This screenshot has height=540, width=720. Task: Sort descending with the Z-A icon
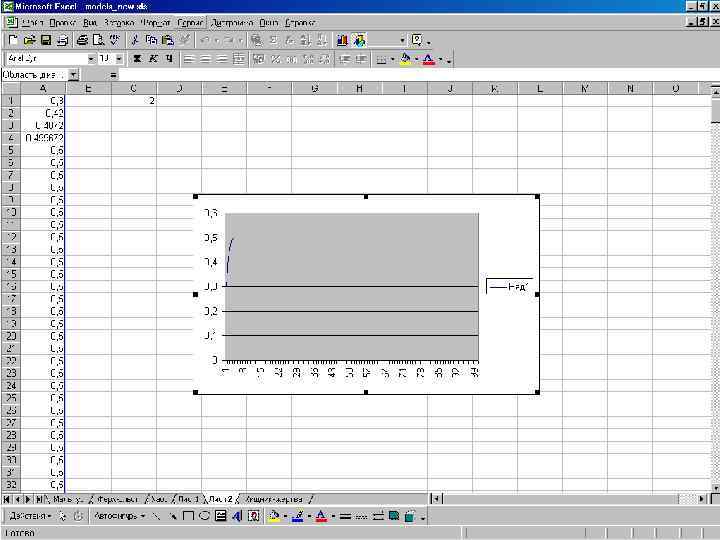(322, 40)
